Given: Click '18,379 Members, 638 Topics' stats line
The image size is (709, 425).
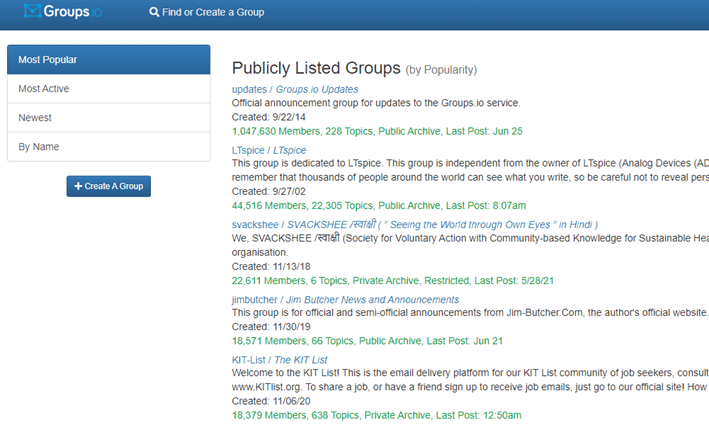Looking at the screenshot, I should click(377, 415).
